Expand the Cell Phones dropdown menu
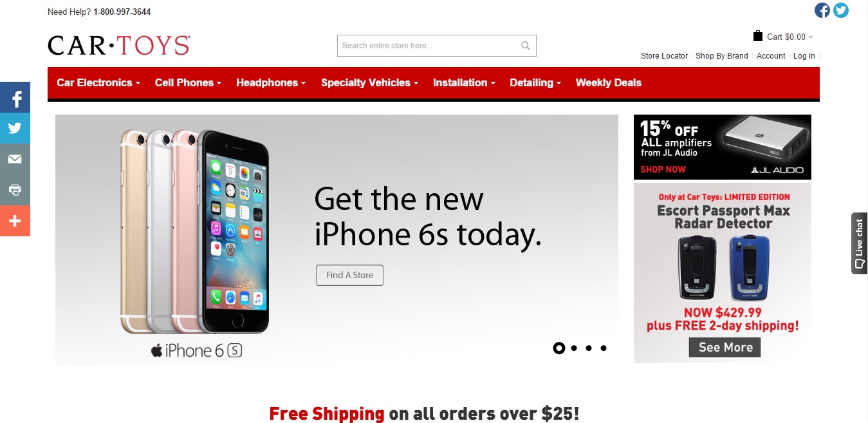The height and width of the screenshot is (423, 868). click(188, 82)
